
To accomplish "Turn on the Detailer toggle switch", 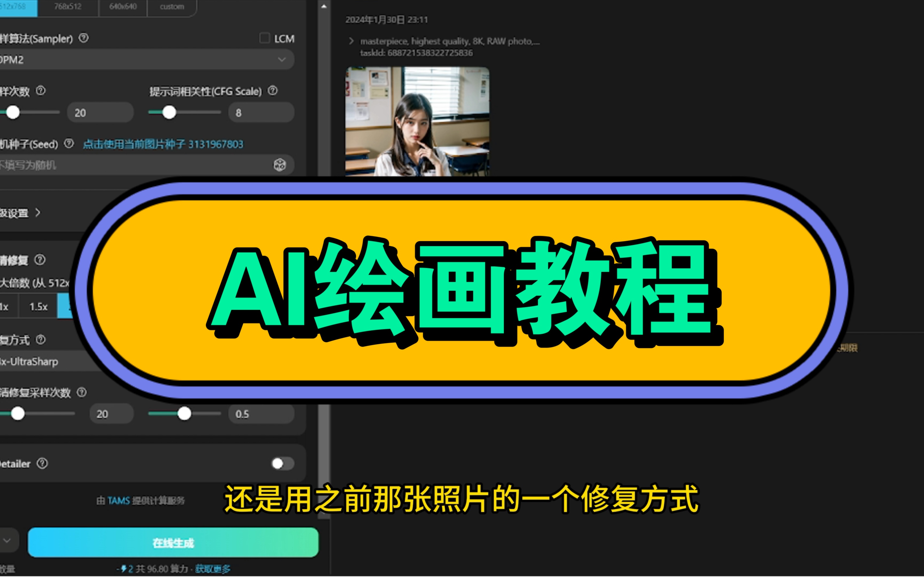I will 281,463.
